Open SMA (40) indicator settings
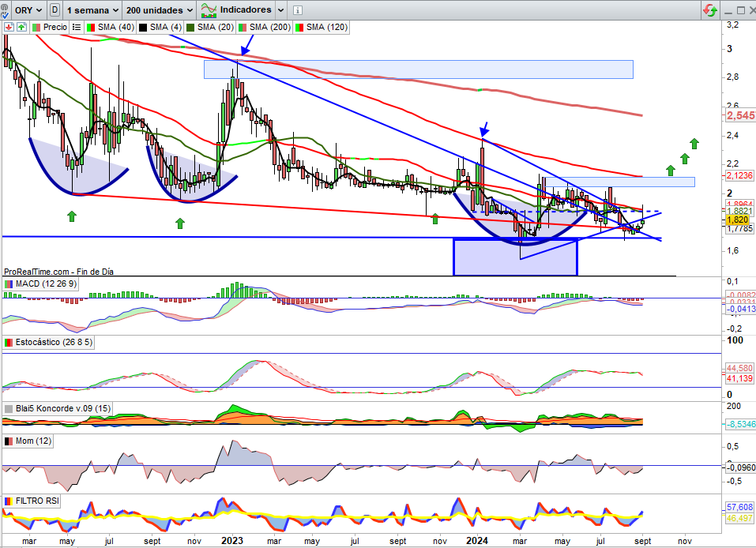 point(115,27)
